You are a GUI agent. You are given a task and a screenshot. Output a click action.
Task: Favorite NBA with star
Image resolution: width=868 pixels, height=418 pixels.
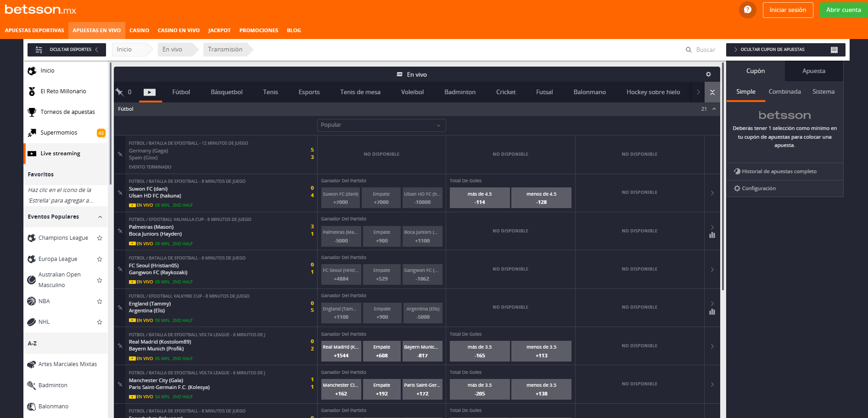(x=100, y=301)
